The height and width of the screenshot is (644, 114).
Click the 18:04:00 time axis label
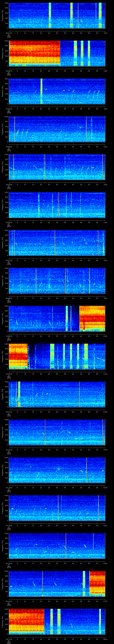coord(9,147)
